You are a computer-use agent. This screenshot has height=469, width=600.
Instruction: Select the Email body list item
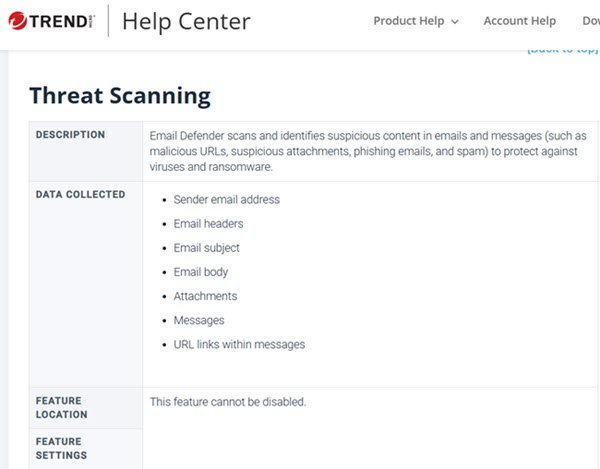click(x=200, y=272)
